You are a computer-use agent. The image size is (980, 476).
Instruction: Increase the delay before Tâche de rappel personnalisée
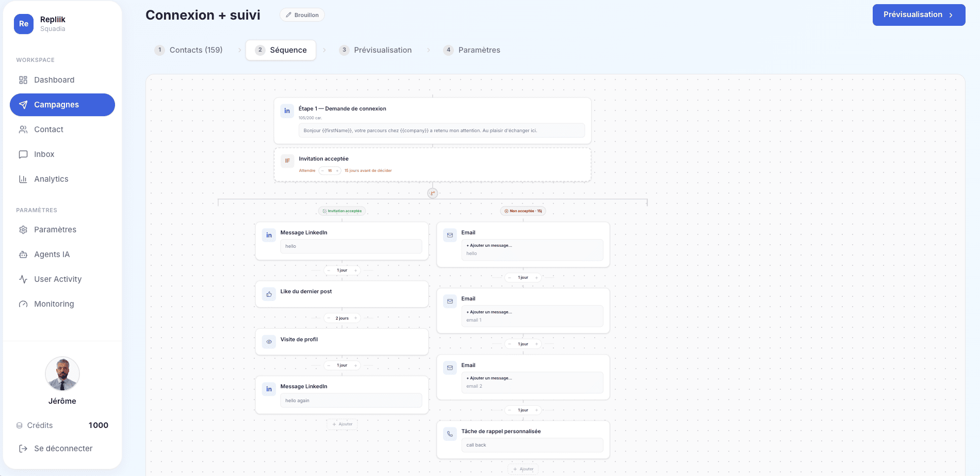click(x=537, y=410)
